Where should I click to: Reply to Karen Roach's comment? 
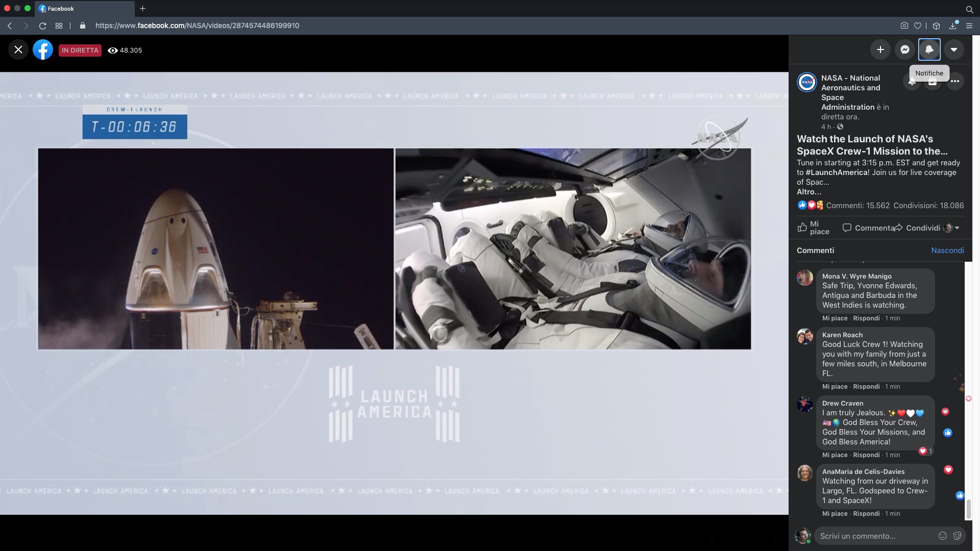click(866, 387)
